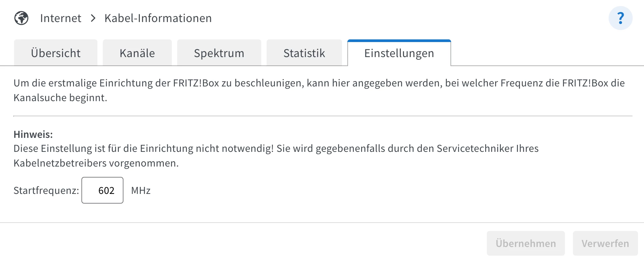Open the help question mark icon
This screenshot has width=644, height=269.
(620, 18)
